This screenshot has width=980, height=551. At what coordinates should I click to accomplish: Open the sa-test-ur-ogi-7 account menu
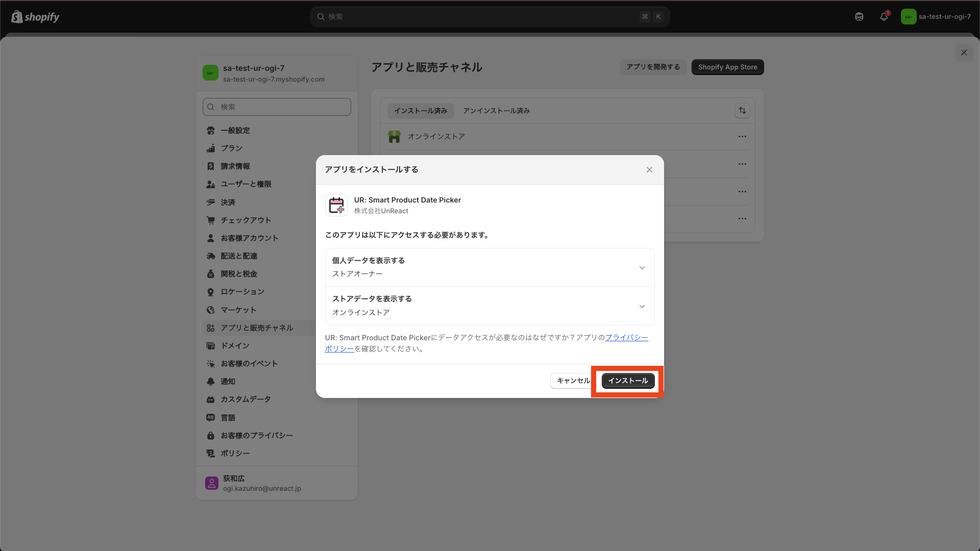click(x=936, y=16)
